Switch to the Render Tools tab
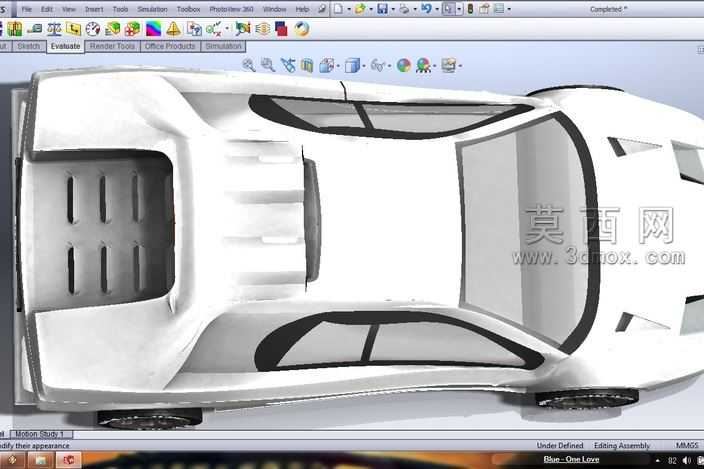The width and height of the screenshot is (704, 469). [112, 46]
